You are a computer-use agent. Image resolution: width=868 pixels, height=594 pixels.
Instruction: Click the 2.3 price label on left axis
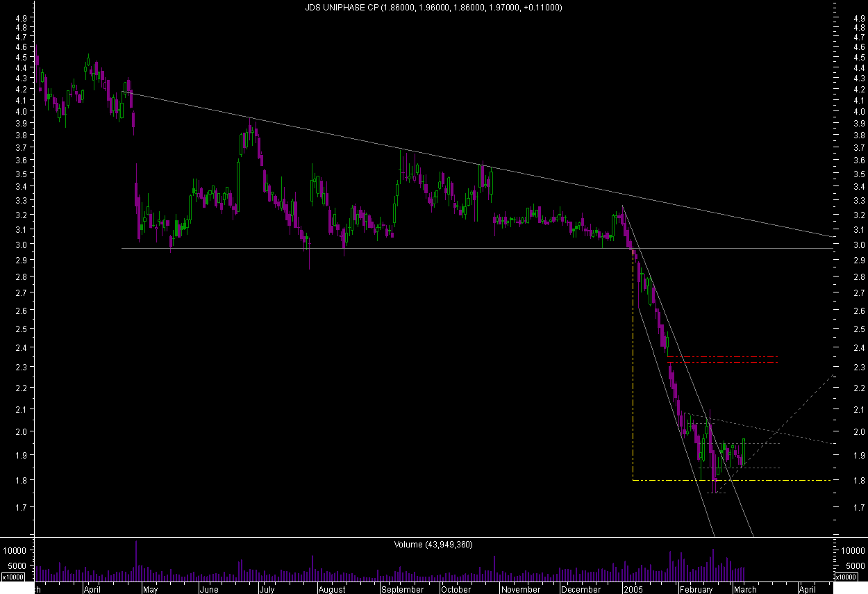pos(21,366)
